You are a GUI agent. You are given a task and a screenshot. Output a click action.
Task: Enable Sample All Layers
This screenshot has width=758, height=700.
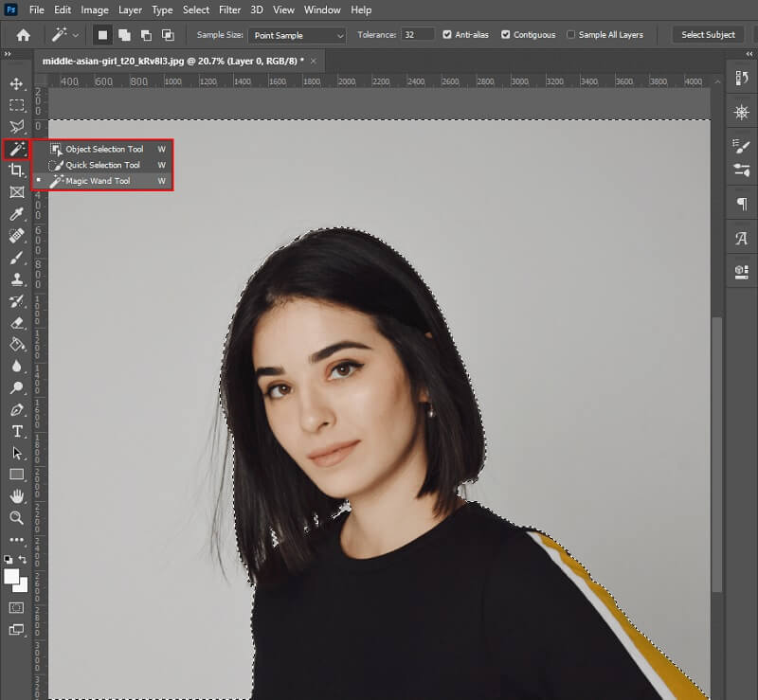(x=569, y=35)
